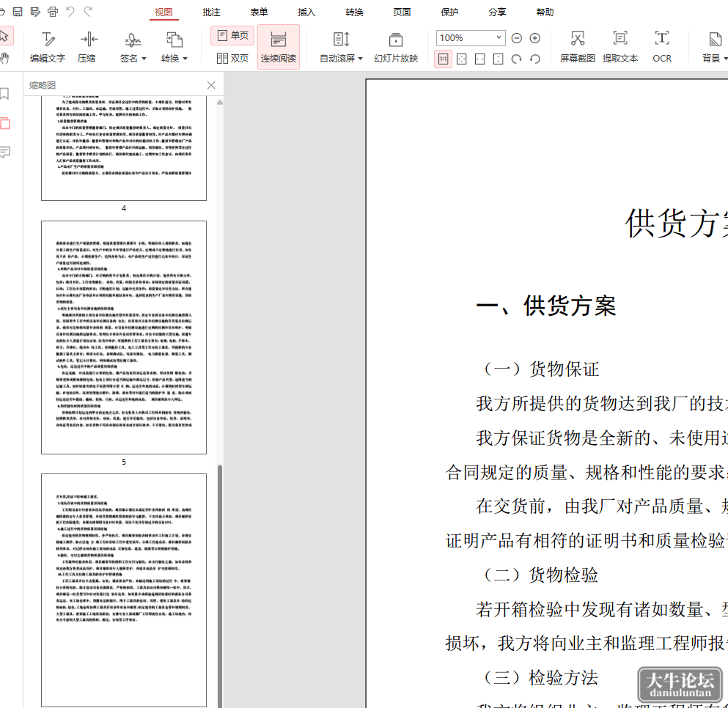Rotate the page counterclockwise
The image size is (728, 708).
click(535, 59)
